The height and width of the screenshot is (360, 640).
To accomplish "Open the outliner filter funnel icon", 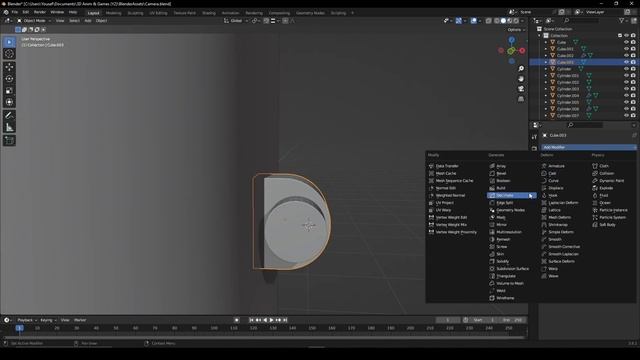I will pos(622,20).
